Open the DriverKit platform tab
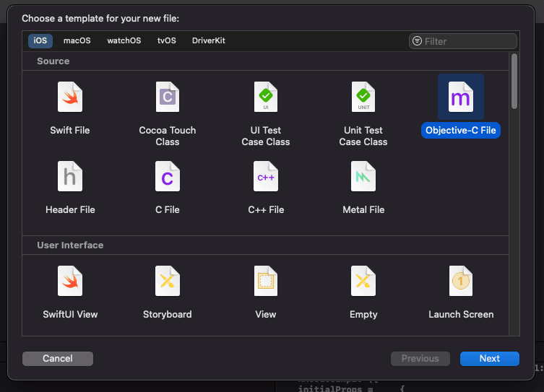Screen dimensions: 544x392 coord(209,41)
